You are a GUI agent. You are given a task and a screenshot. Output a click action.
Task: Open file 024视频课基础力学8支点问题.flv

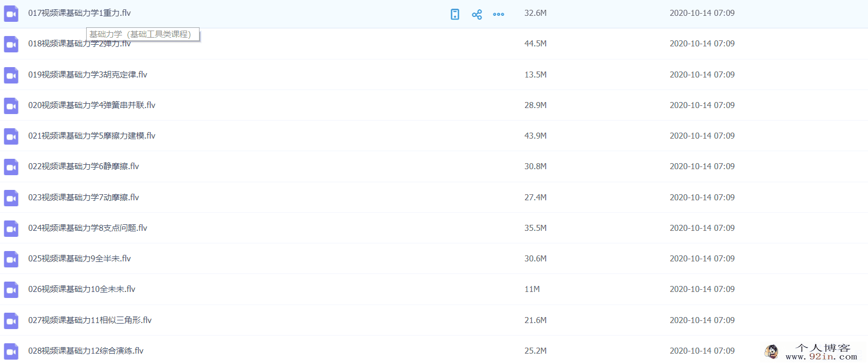(88, 228)
